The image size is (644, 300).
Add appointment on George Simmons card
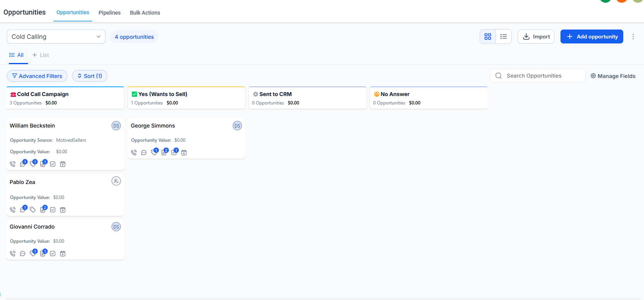point(184,152)
